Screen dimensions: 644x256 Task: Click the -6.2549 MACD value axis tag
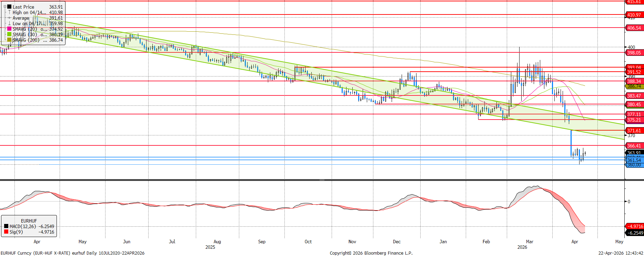coord(634,233)
